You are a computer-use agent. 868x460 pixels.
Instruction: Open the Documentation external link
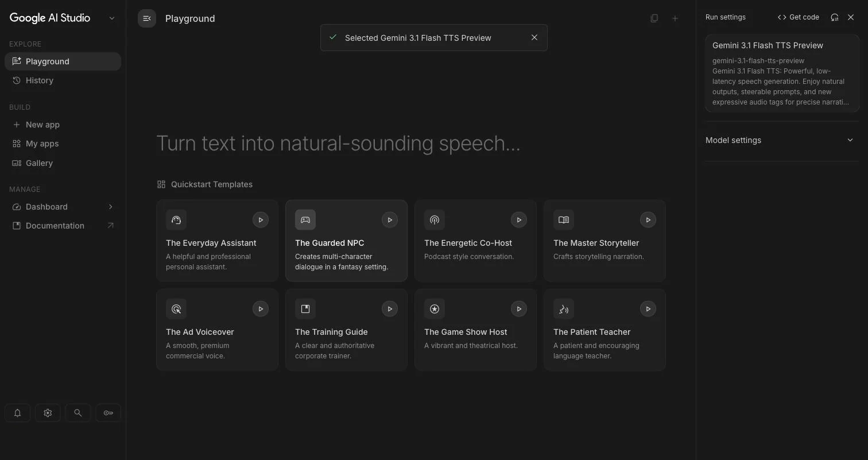[x=63, y=226]
